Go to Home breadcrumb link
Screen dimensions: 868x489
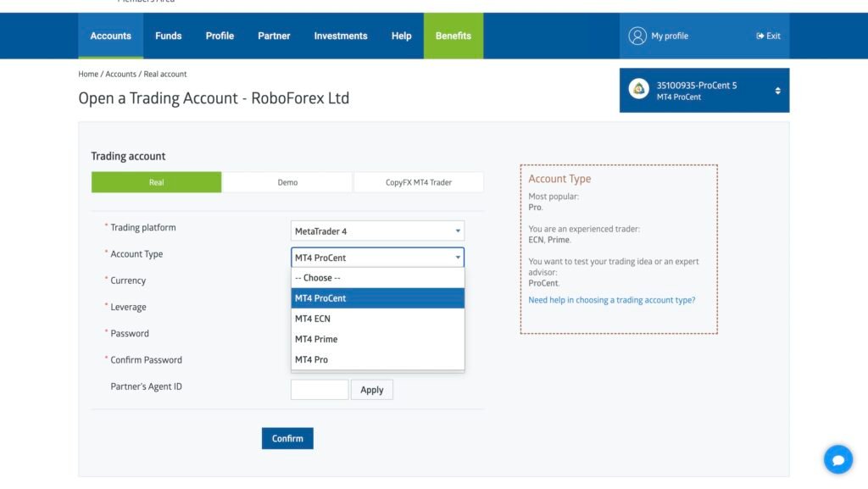click(88, 74)
